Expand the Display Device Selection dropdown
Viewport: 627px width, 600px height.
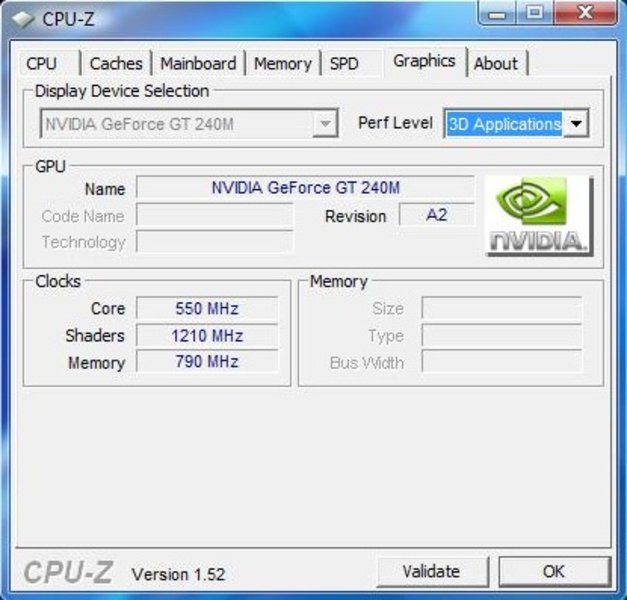(x=325, y=124)
